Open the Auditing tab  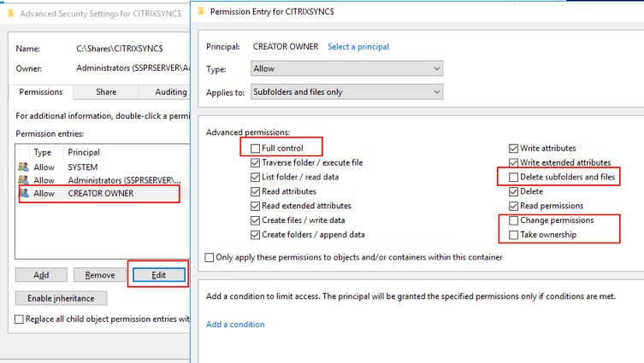[x=170, y=92]
